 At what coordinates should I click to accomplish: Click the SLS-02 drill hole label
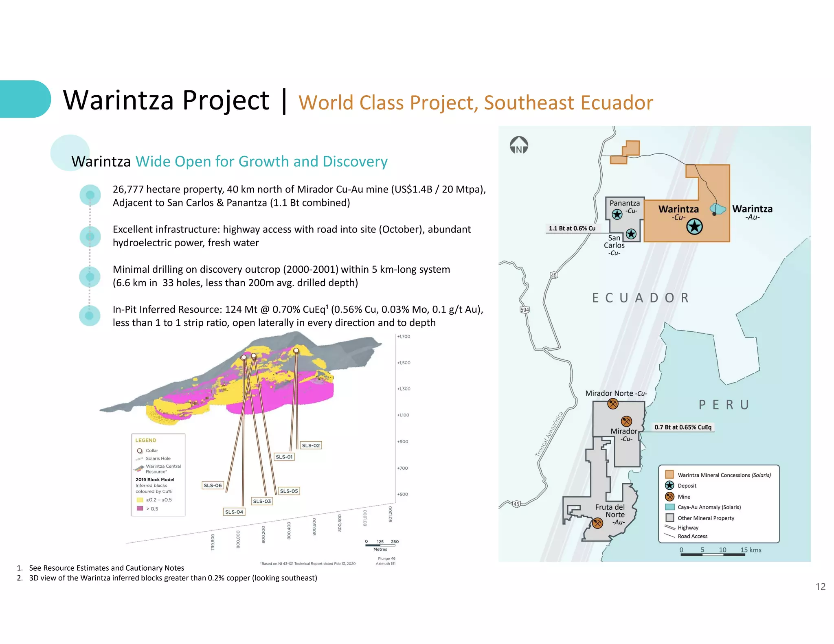point(311,445)
